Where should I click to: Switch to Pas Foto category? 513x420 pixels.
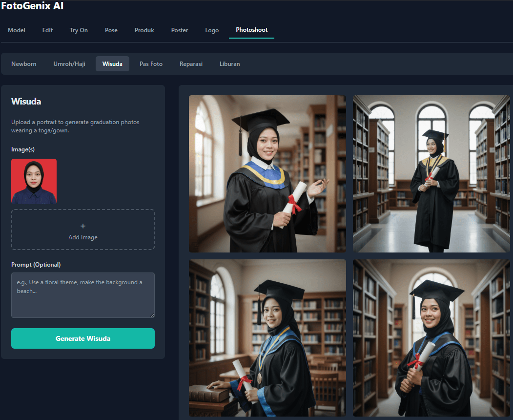click(x=151, y=64)
